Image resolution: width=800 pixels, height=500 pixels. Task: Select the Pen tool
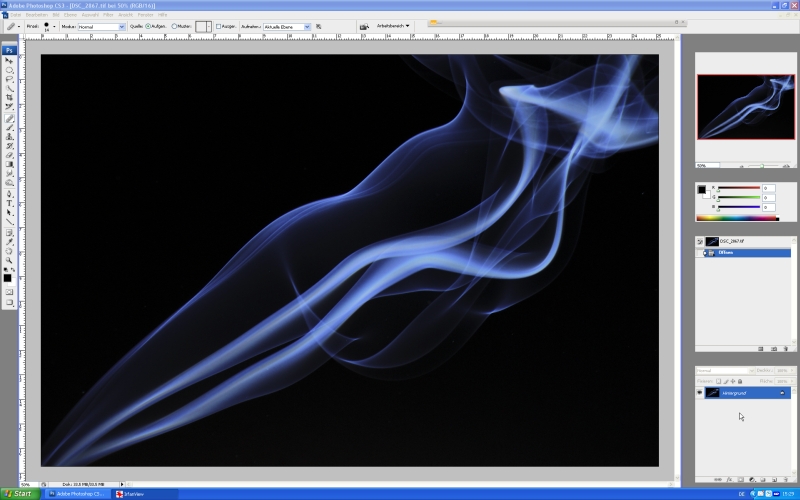tap(9, 194)
